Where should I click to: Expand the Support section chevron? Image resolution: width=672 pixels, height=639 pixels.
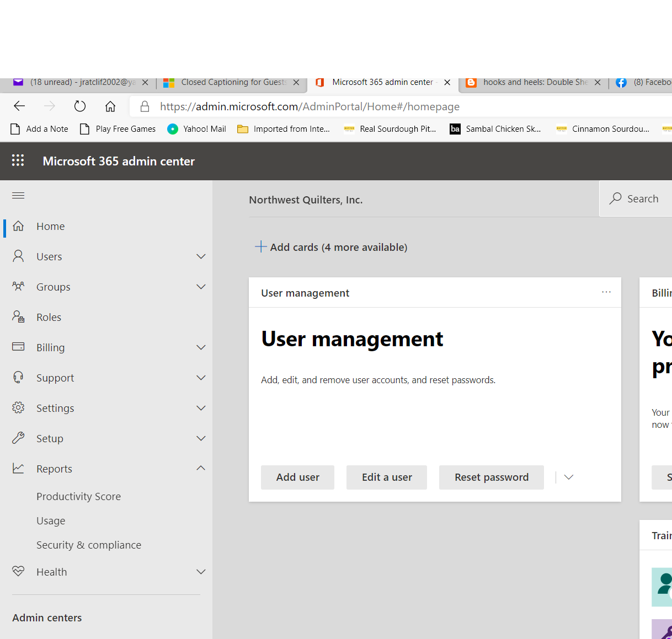[x=201, y=378]
